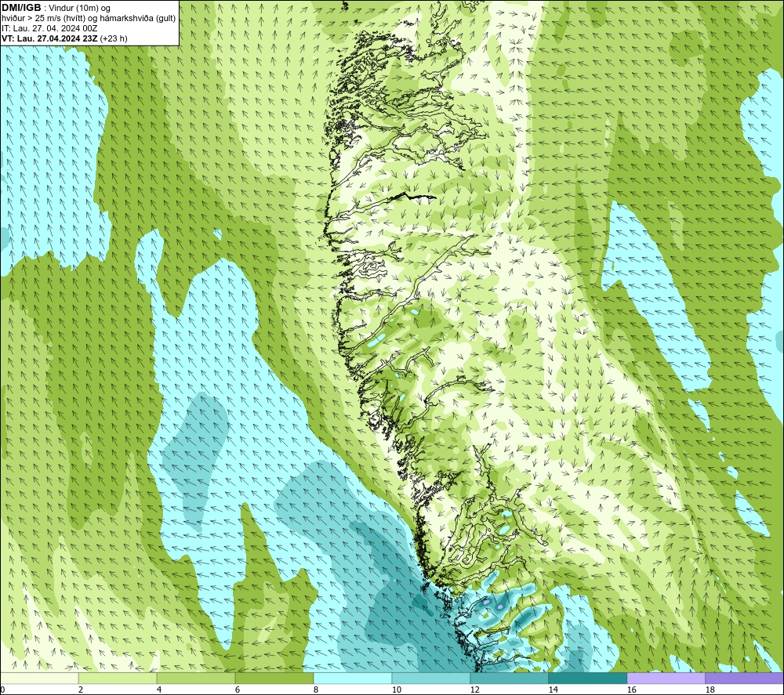Image resolution: width=784 pixels, height=695 pixels.
Task: Click the 2-4 m/s light green swatch
Action: pyautogui.click(x=118, y=678)
